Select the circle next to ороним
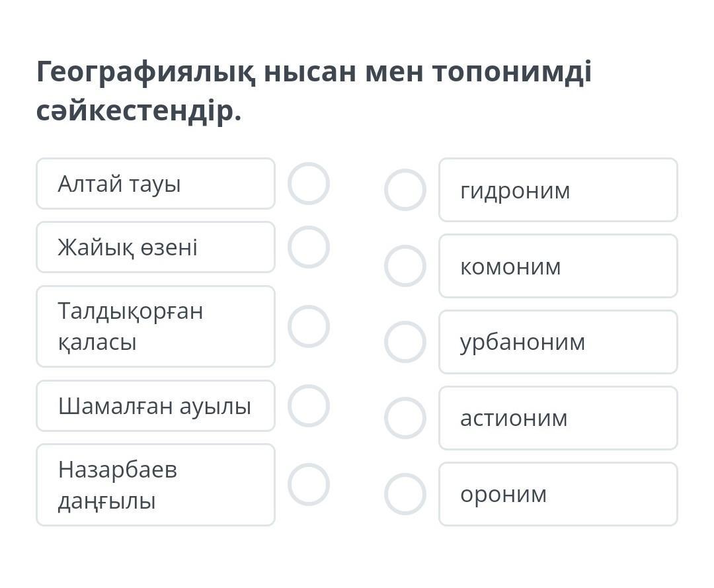Image resolution: width=714 pixels, height=588 pixels. [405, 494]
